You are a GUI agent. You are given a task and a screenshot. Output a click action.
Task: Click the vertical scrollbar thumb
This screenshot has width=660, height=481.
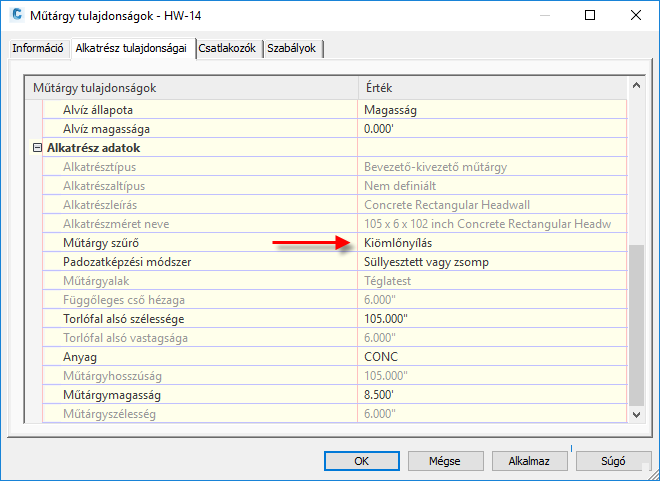(636, 325)
